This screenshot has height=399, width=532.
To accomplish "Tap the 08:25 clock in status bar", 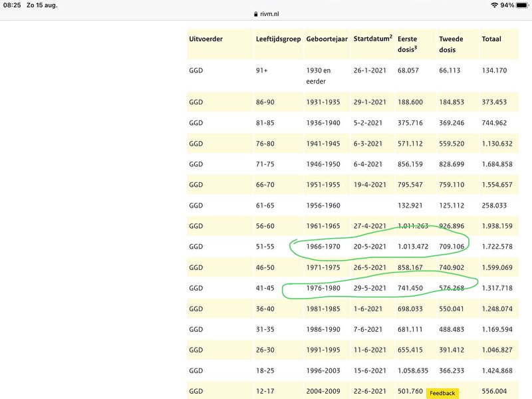I will 12,5.
